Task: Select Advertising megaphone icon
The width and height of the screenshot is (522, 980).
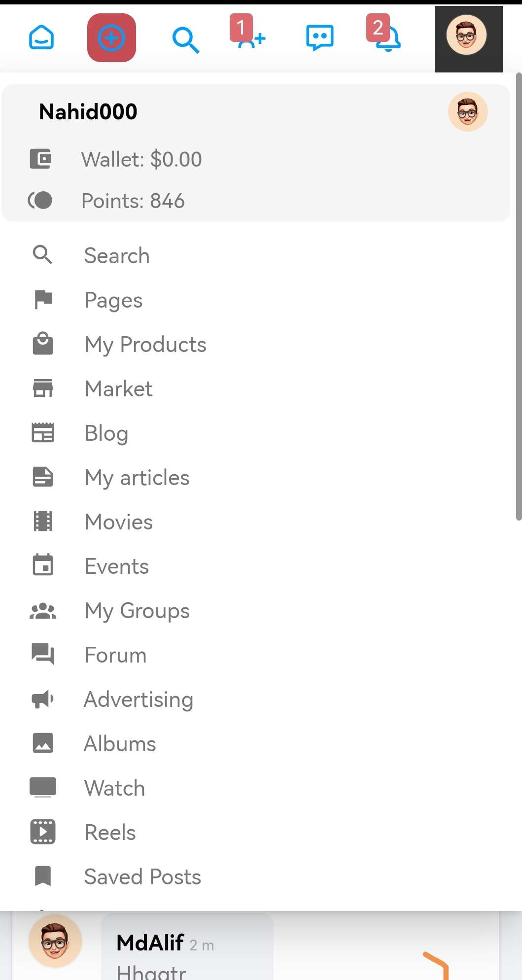Action: click(43, 699)
